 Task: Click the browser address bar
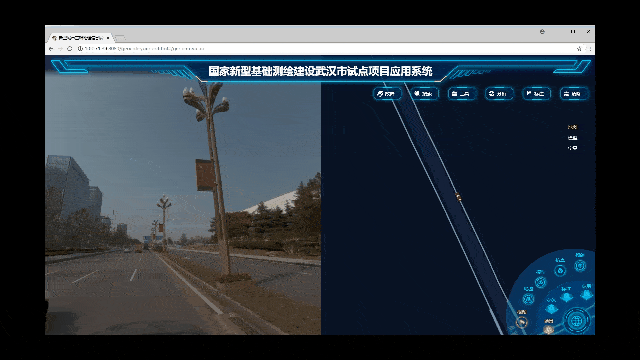(x=327, y=49)
